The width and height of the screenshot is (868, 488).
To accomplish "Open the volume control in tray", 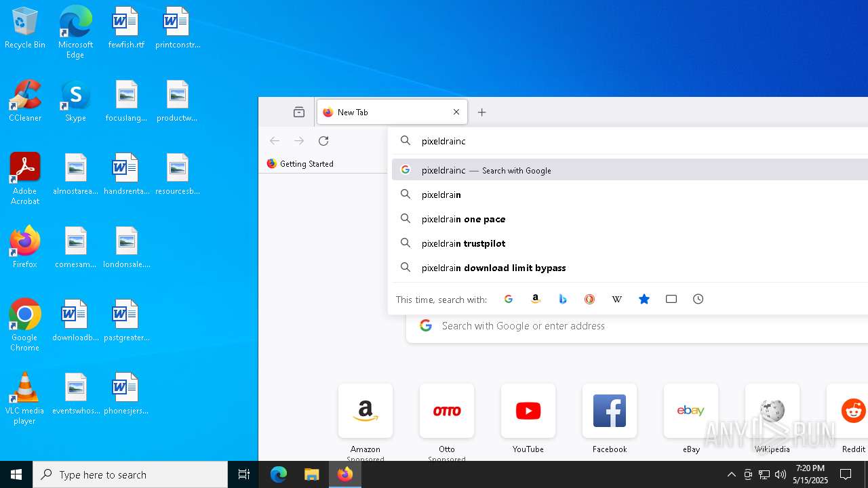I will pos(781,474).
